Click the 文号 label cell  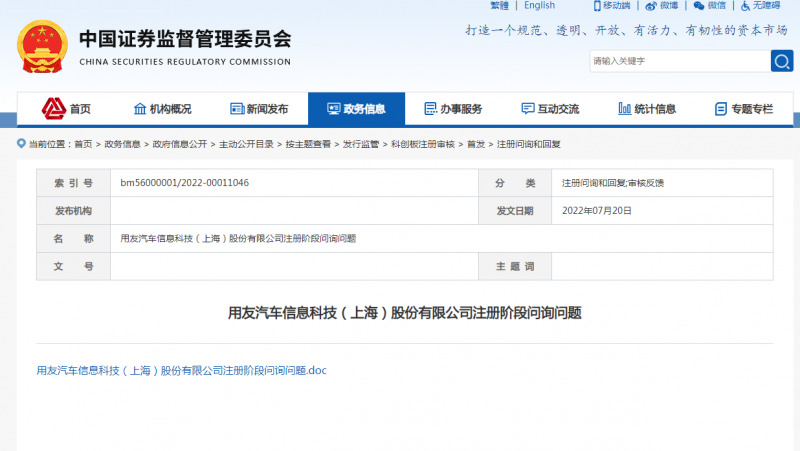coord(73,266)
